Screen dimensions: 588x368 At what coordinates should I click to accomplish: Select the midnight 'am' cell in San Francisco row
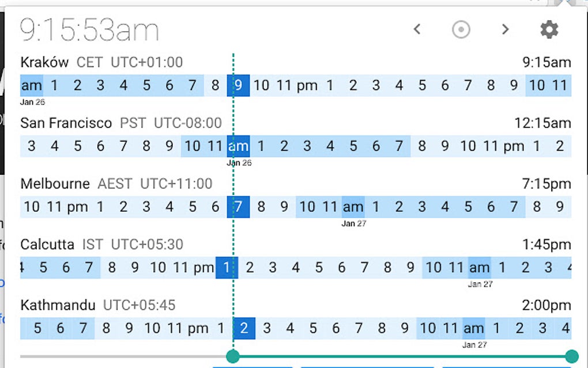[238, 146]
